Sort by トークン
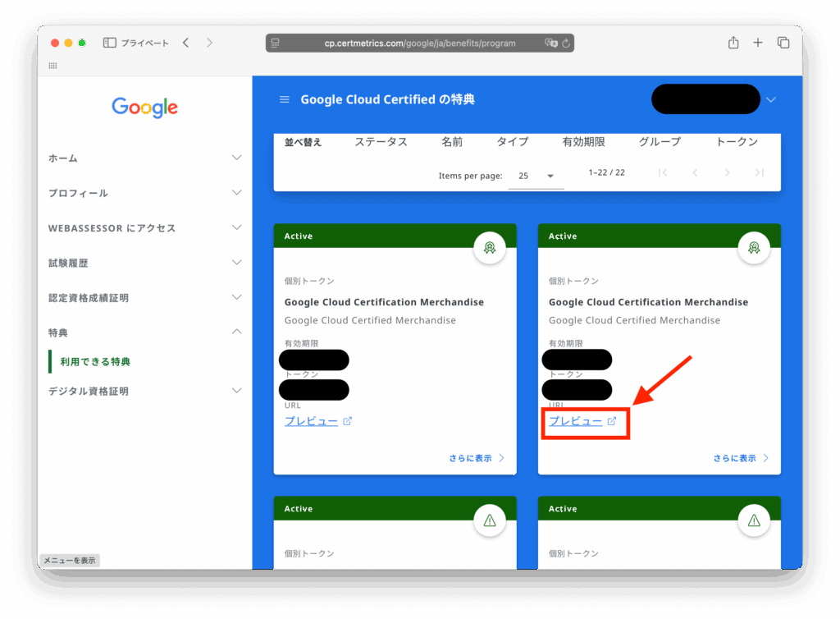Screen dimensions: 840x619 (737, 142)
